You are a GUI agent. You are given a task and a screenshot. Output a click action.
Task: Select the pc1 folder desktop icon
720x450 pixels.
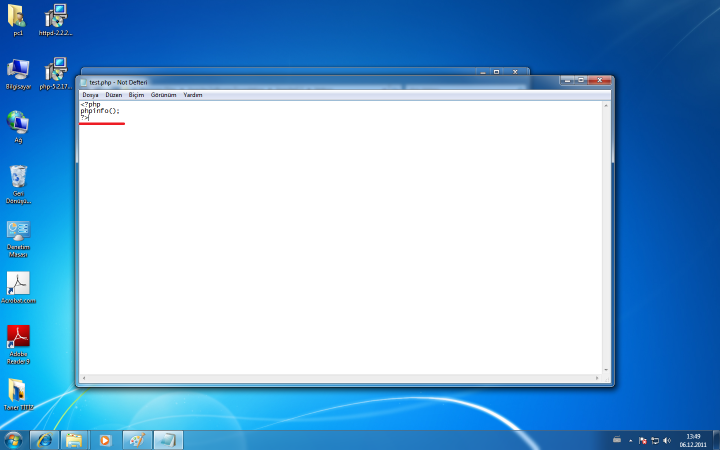coord(17,17)
